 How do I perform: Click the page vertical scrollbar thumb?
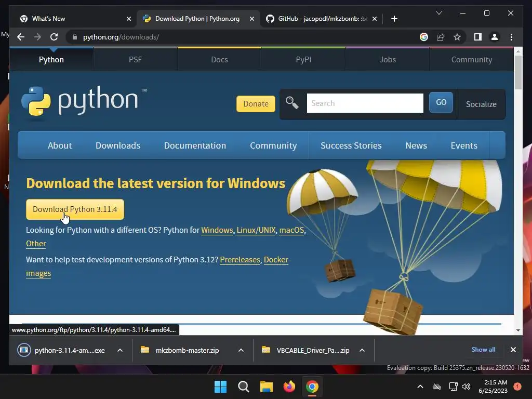[x=518, y=73]
